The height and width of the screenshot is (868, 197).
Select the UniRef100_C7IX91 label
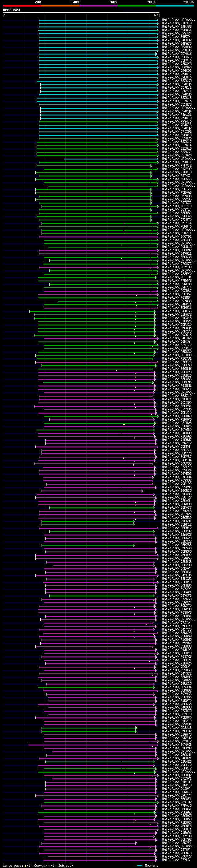pos(177,131)
